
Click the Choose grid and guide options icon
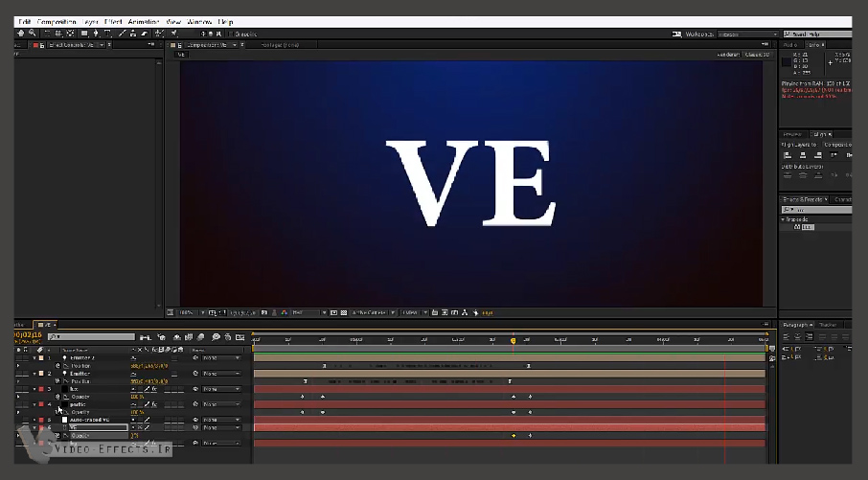click(x=212, y=312)
